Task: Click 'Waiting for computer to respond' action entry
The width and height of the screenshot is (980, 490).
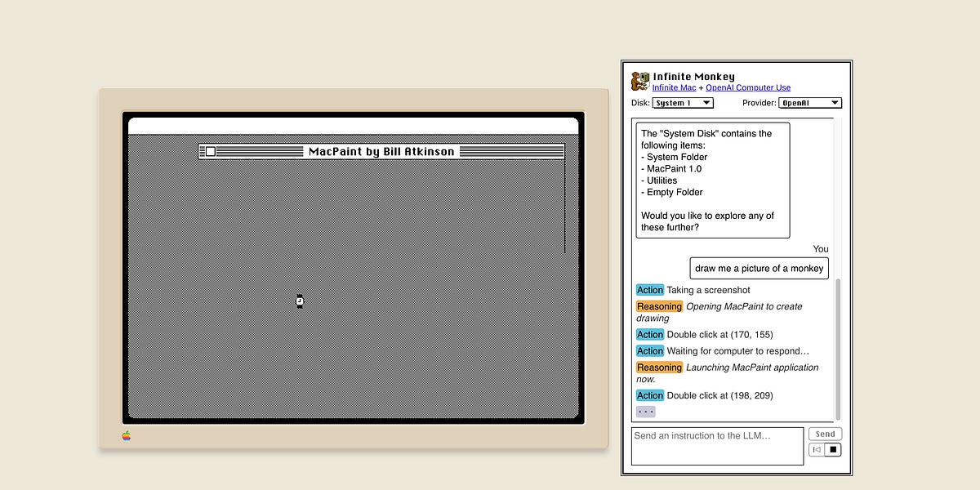Action: coord(723,351)
